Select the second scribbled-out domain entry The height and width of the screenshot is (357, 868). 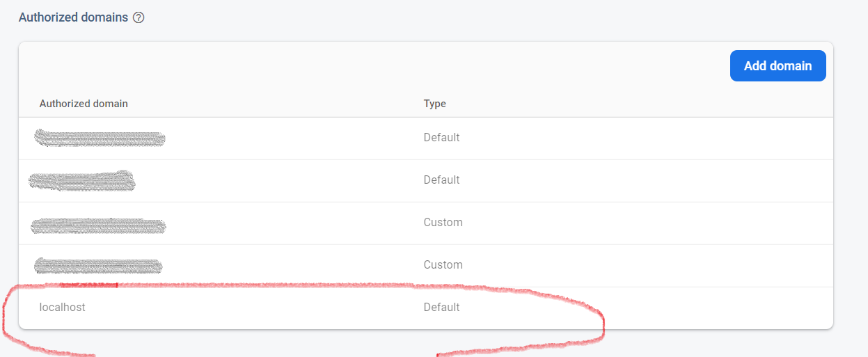tap(82, 181)
